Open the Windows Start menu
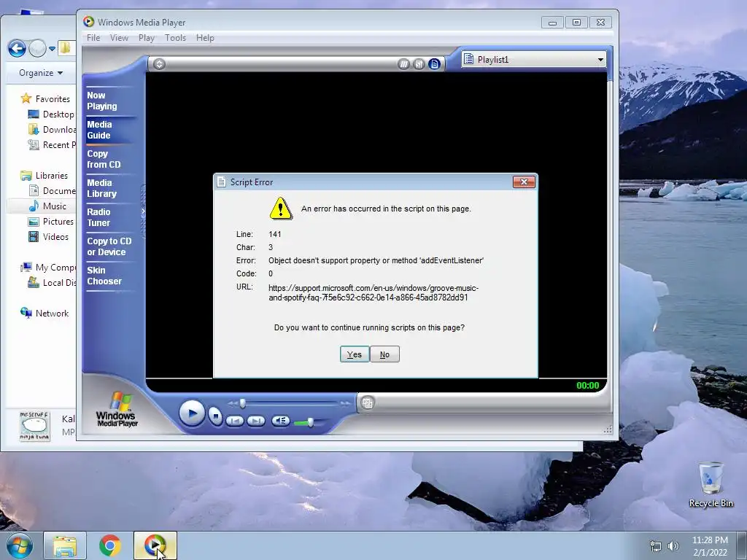 (x=20, y=545)
